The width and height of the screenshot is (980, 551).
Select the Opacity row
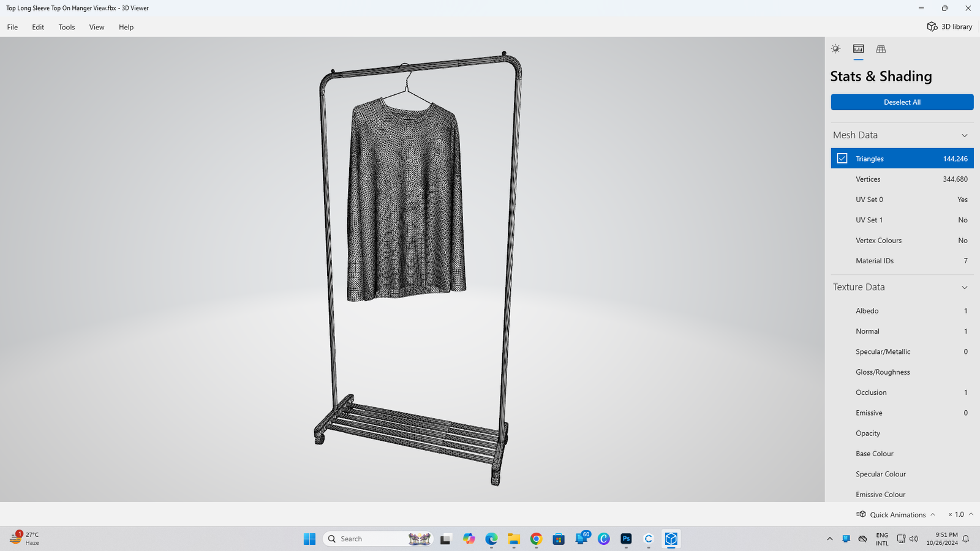(x=902, y=433)
